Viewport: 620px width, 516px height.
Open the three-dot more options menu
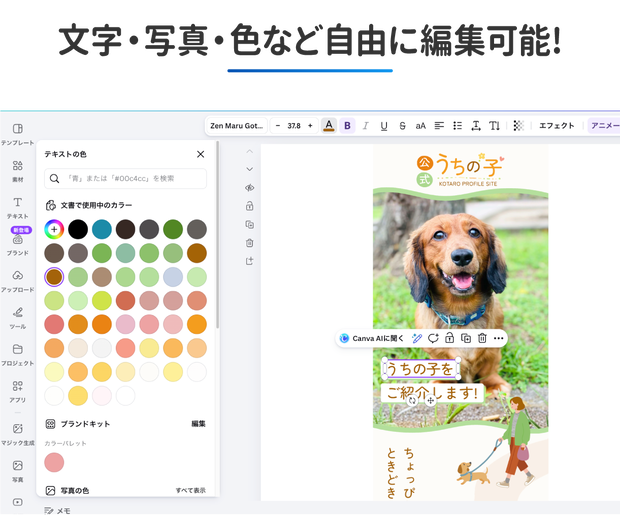(499, 338)
